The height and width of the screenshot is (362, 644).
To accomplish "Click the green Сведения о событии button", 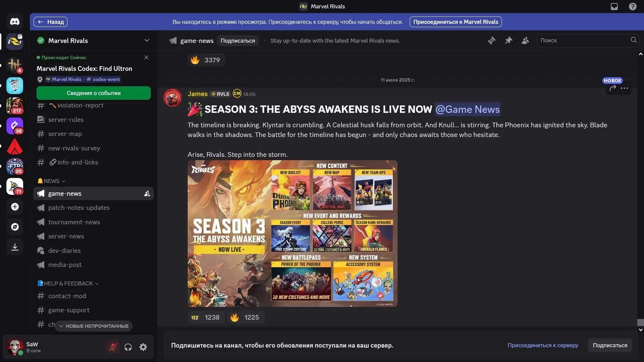I will click(94, 93).
